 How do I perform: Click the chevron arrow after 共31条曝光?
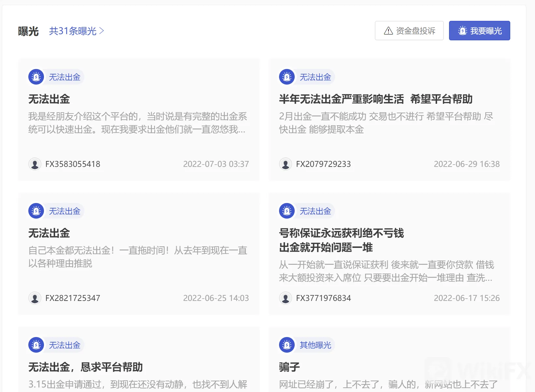coord(102,31)
